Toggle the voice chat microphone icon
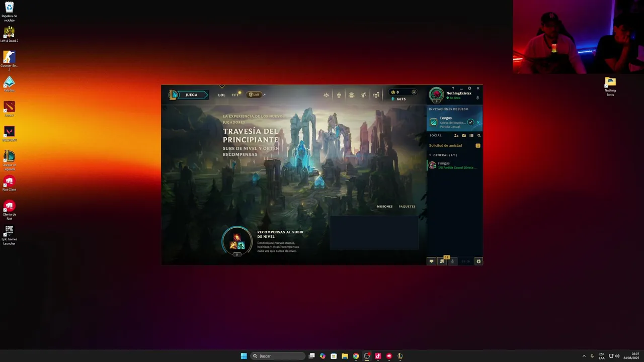Image resolution: width=644 pixels, height=362 pixels. coord(452,261)
